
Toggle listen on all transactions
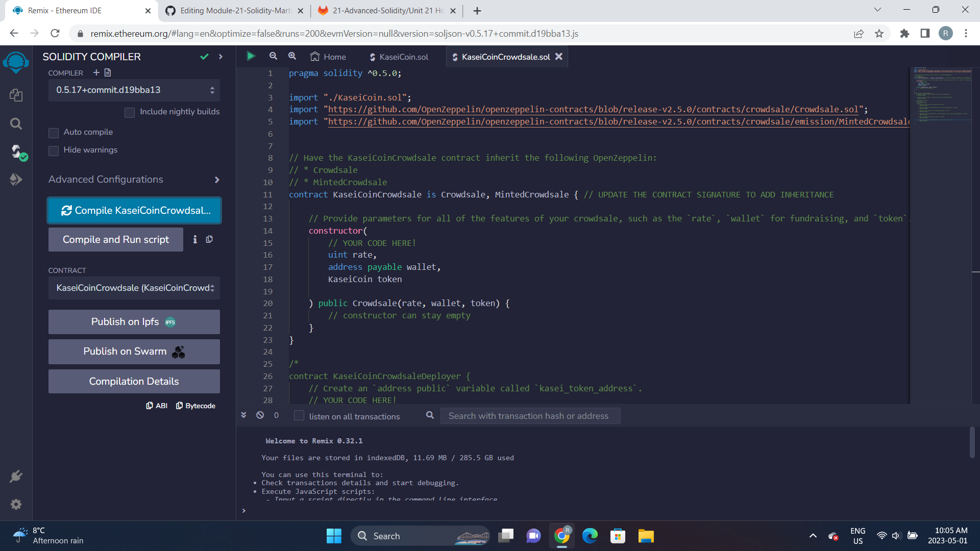299,416
